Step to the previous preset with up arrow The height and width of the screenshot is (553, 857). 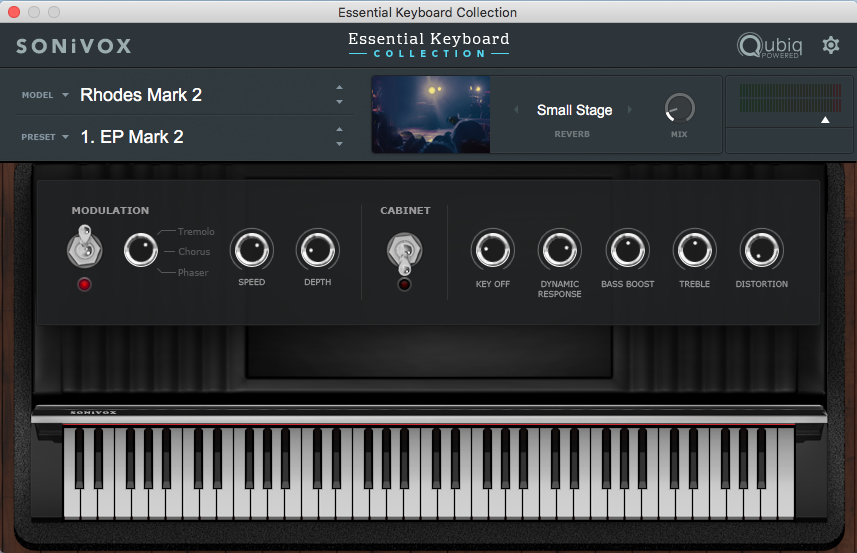point(339,129)
